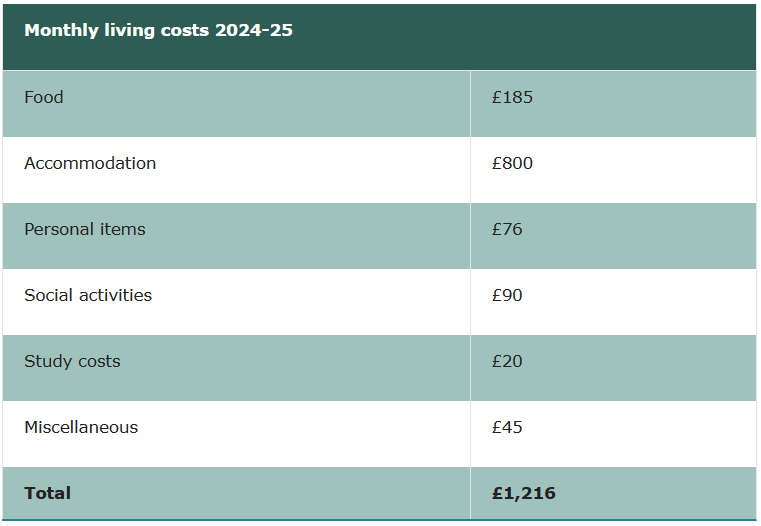Screen dimensions: 761x526
Task: Select the bold Total label
Action: 48,493
